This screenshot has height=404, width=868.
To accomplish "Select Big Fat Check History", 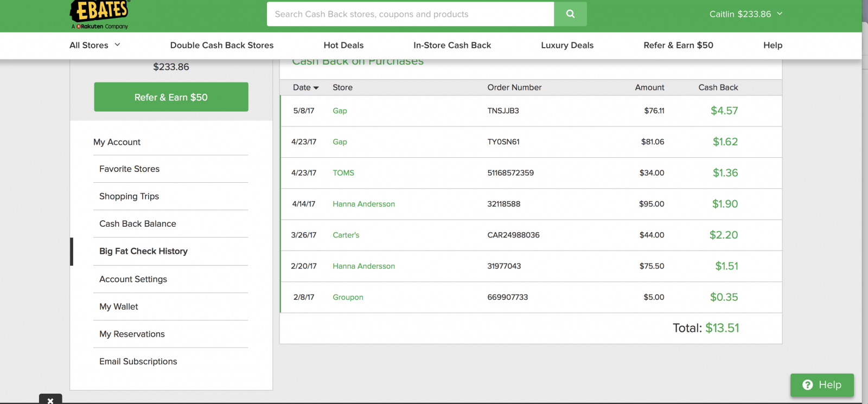I will point(143,251).
